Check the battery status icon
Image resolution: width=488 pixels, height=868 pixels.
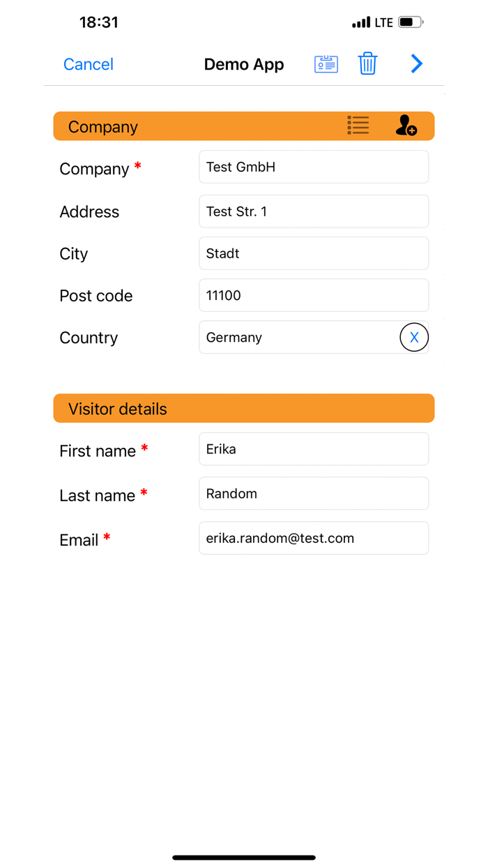click(411, 22)
